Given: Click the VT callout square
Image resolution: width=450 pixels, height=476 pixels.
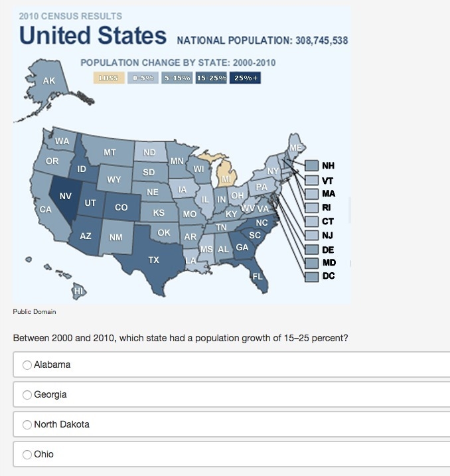Looking at the screenshot, I should pyautogui.click(x=312, y=181).
